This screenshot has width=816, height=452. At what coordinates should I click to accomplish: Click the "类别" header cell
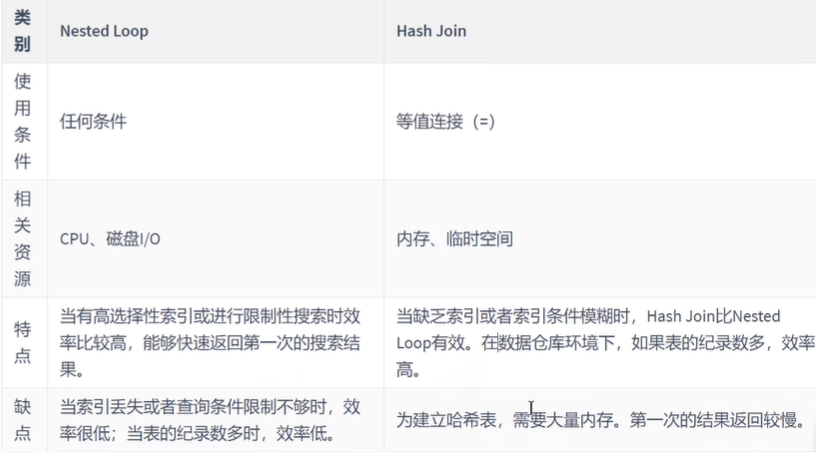pos(22,30)
